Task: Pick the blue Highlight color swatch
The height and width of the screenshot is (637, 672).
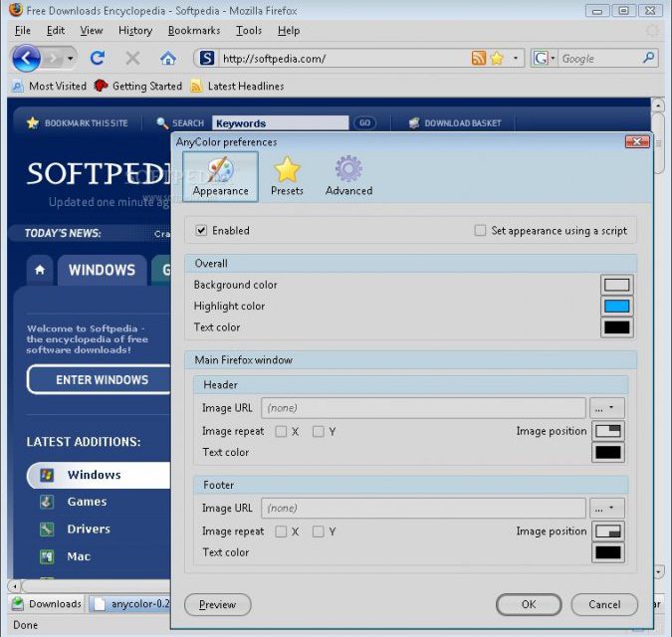Action: (x=616, y=307)
